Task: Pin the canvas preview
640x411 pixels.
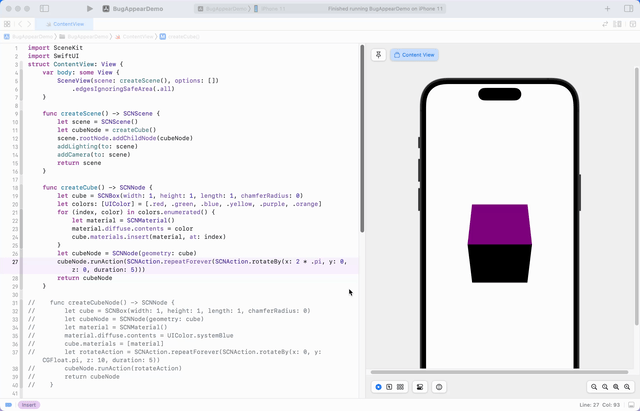Action: point(378,55)
